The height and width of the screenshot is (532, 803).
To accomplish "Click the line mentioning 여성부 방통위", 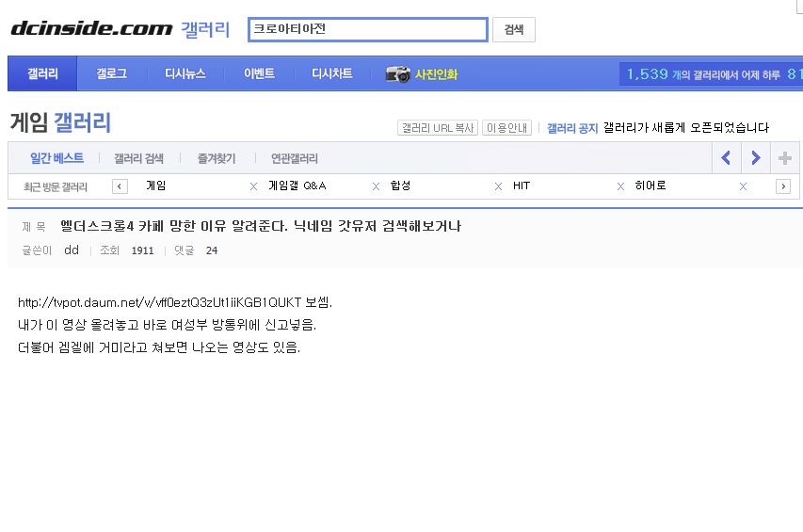I will point(167,325).
